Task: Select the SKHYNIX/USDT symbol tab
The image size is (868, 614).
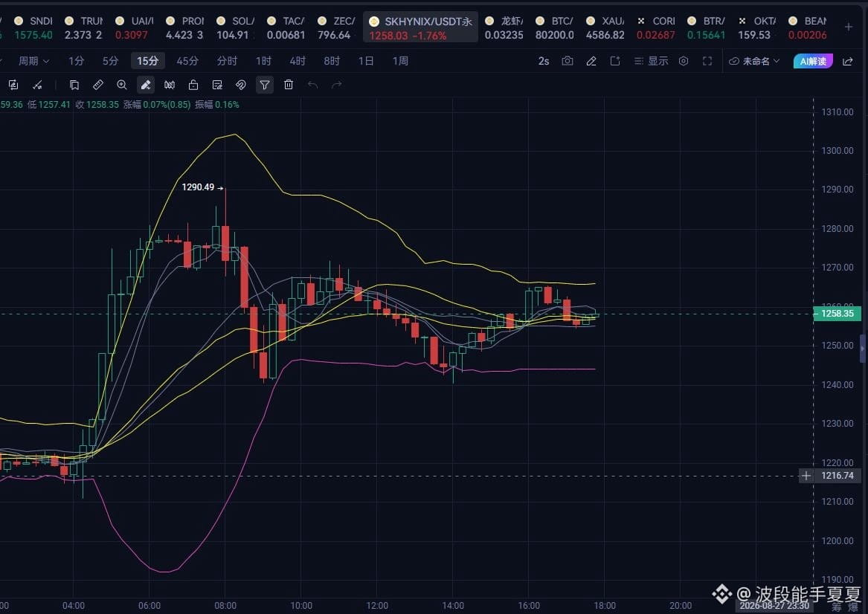Action: click(421, 28)
